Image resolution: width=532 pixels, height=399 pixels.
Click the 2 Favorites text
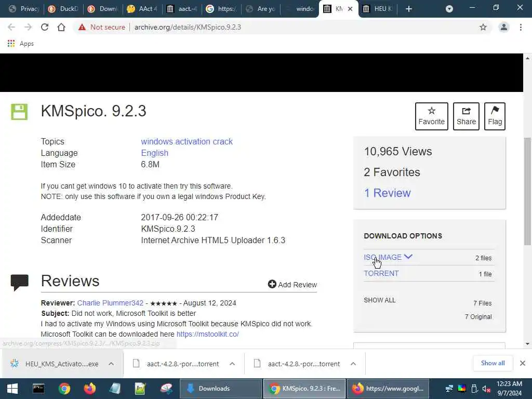392,172
